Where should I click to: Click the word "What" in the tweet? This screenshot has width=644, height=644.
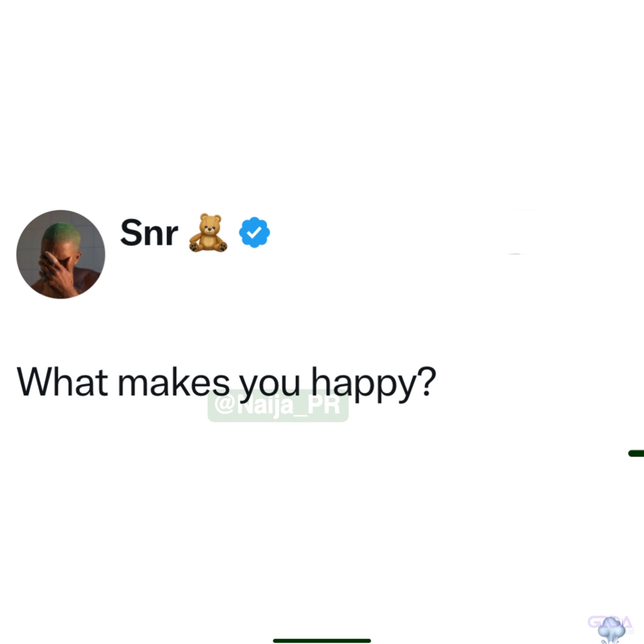tap(62, 382)
